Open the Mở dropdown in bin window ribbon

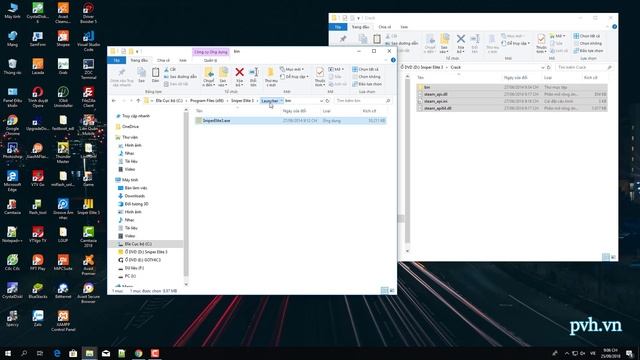click(337, 69)
